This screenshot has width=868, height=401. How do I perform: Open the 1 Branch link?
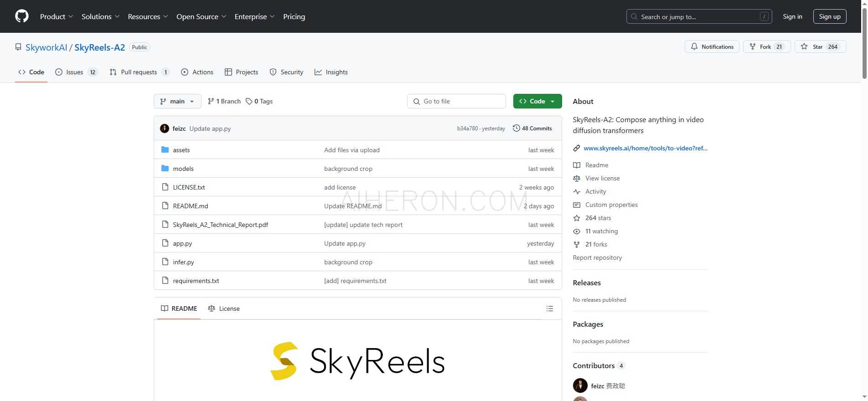(224, 101)
